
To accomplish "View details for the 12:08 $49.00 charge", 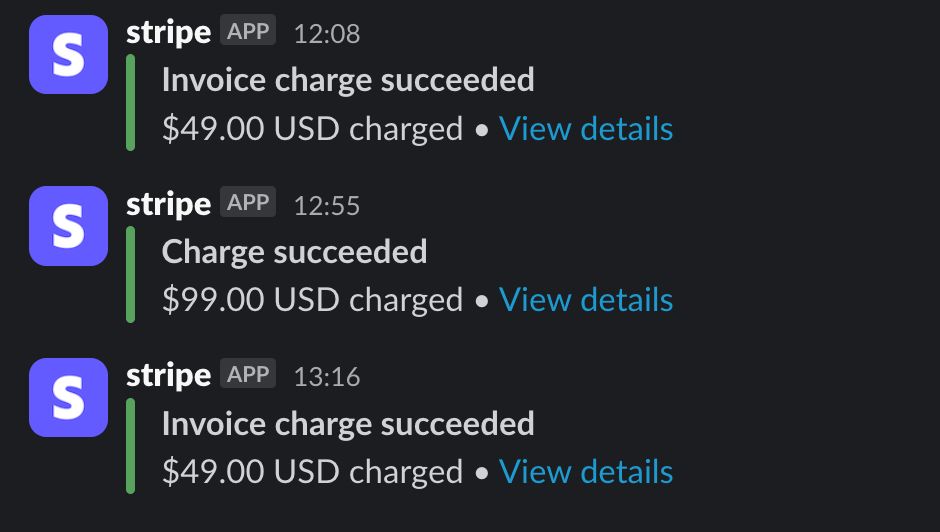I will [586, 128].
